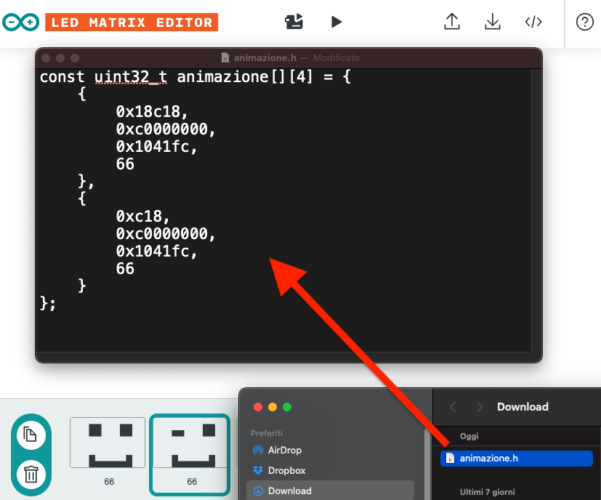Delete the selected frame with trash icon
The width and height of the screenshot is (601, 500).
(x=30, y=473)
